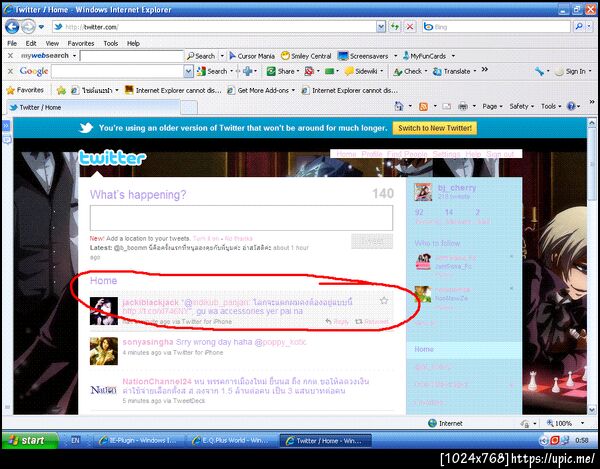Image resolution: width=600 pixels, height=469 pixels.
Task: Click the NationChannel24 username link
Action: (x=157, y=381)
